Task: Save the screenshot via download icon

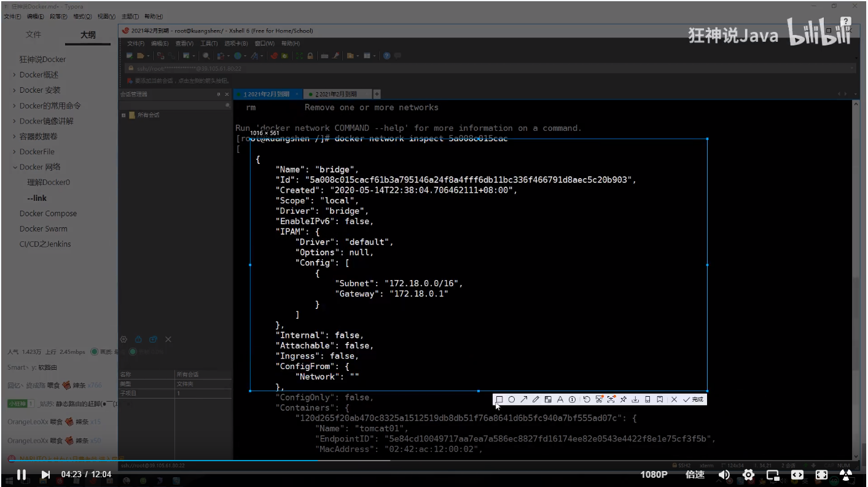Action: click(636, 400)
